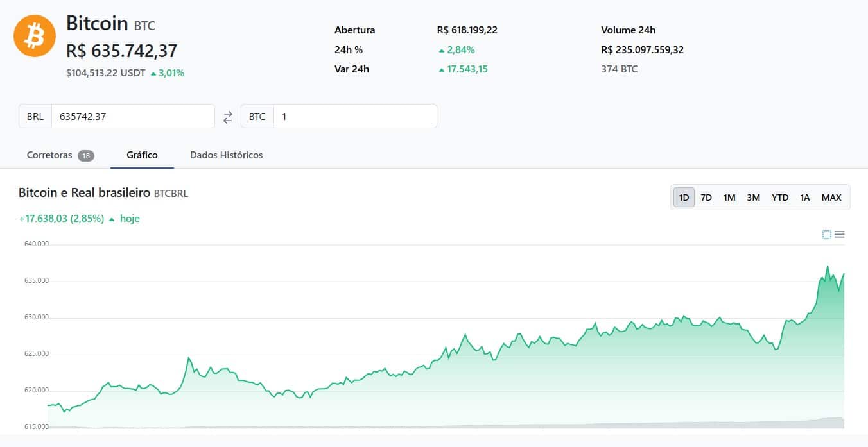Image resolution: width=868 pixels, height=447 pixels.
Task: Click the 620.000 axis label
Action: click(x=36, y=391)
